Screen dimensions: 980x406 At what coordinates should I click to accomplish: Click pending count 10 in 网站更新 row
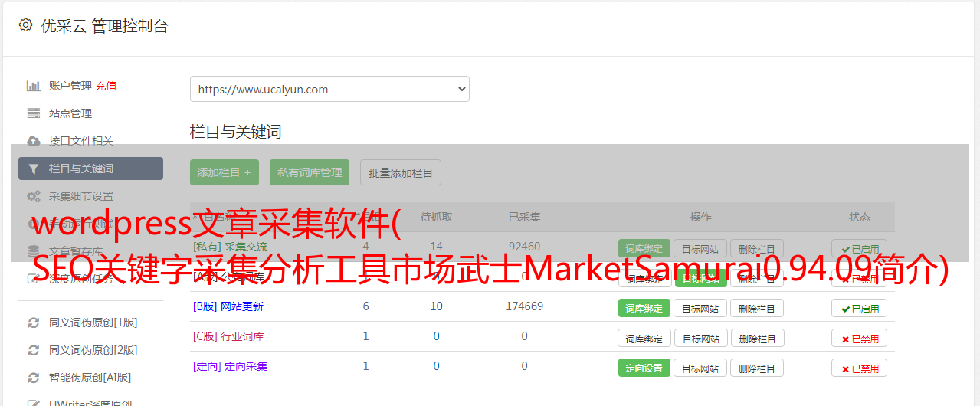pos(436,306)
